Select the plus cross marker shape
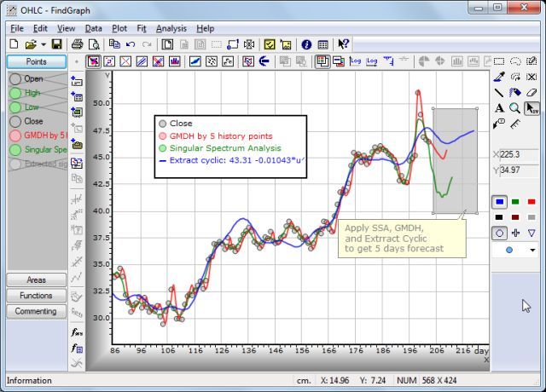Image resolution: width=546 pixels, height=392 pixels. tap(515, 233)
